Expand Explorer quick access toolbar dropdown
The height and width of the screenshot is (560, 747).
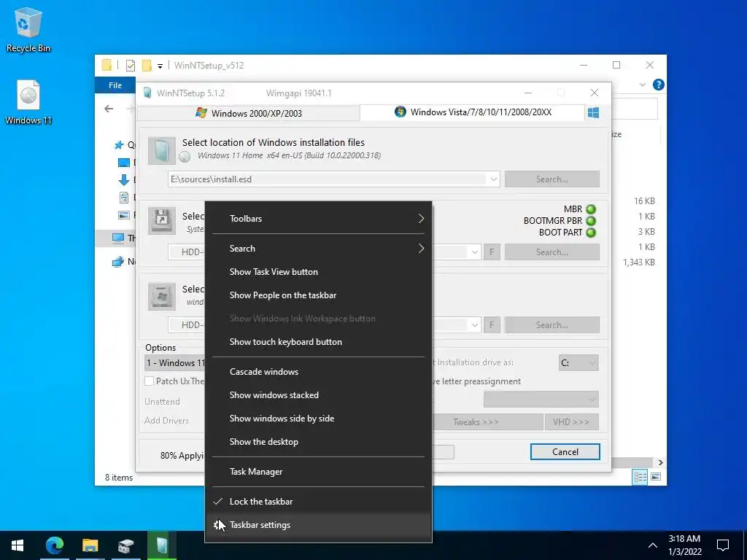click(160, 66)
